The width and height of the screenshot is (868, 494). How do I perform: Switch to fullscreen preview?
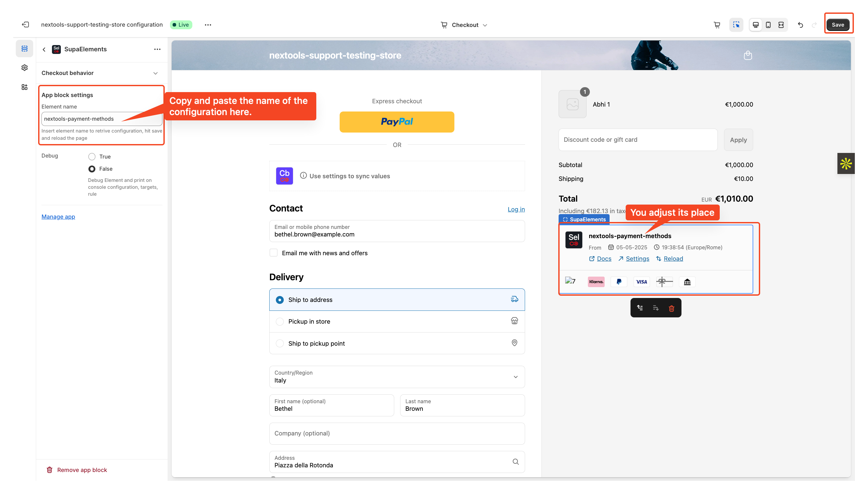tap(781, 25)
